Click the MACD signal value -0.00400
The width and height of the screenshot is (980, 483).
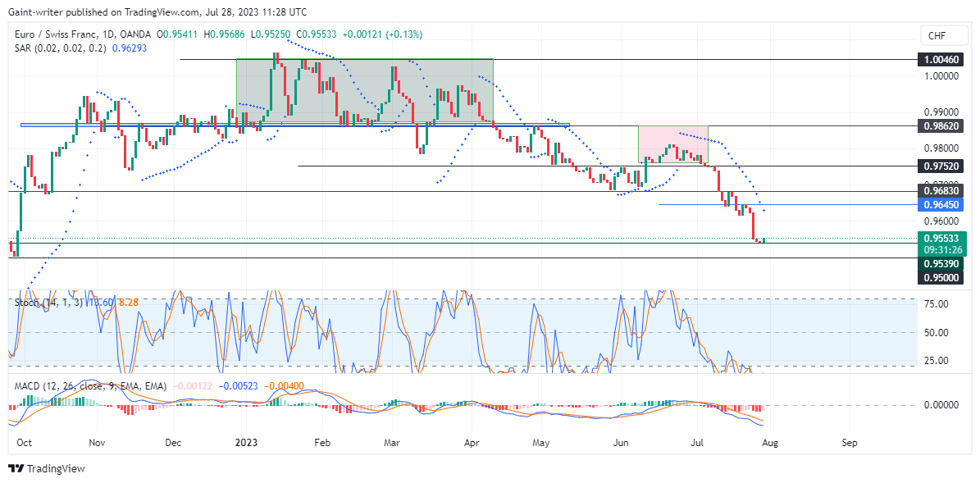pyautogui.click(x=285, y=387)
